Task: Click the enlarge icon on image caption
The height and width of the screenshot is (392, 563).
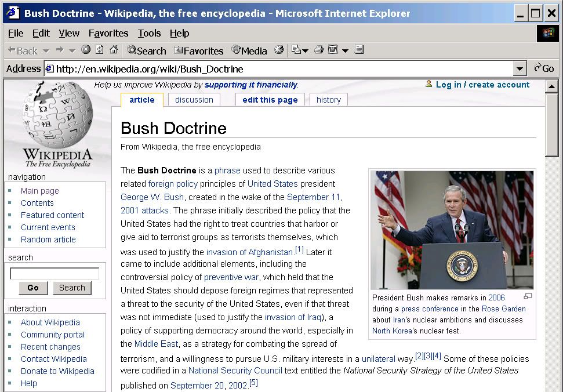Action: coord(528,296)
